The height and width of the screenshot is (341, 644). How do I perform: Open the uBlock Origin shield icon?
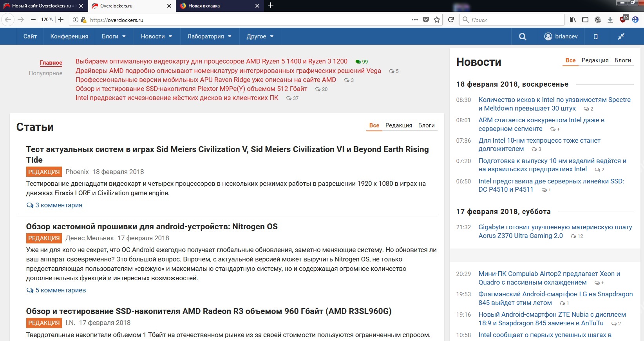(624, 19)
